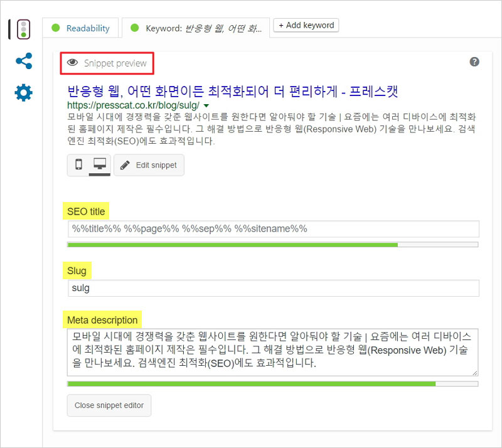
Task: Open the traffic light SEO analysis tab
Action: (x=23, y=29)
